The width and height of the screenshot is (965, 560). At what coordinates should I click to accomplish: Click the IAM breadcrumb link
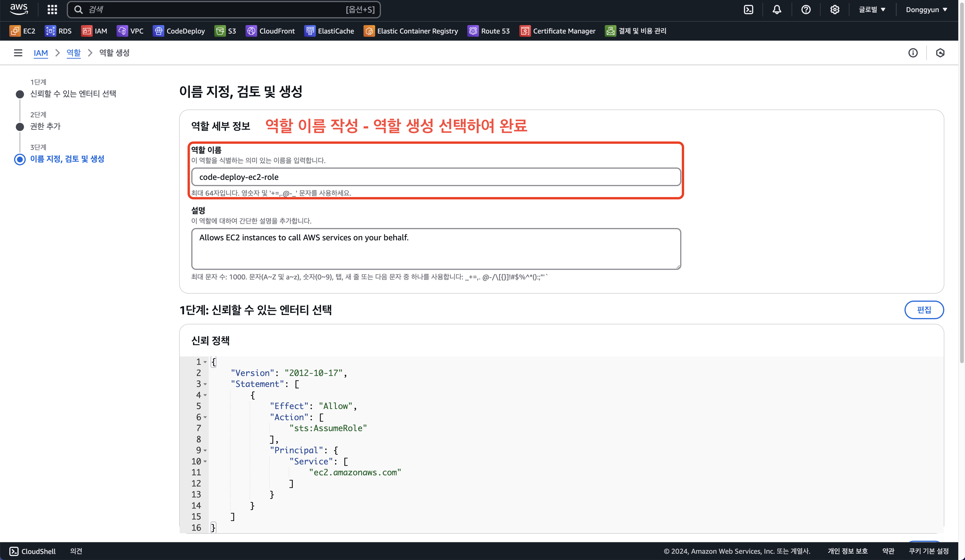[40, 53]
